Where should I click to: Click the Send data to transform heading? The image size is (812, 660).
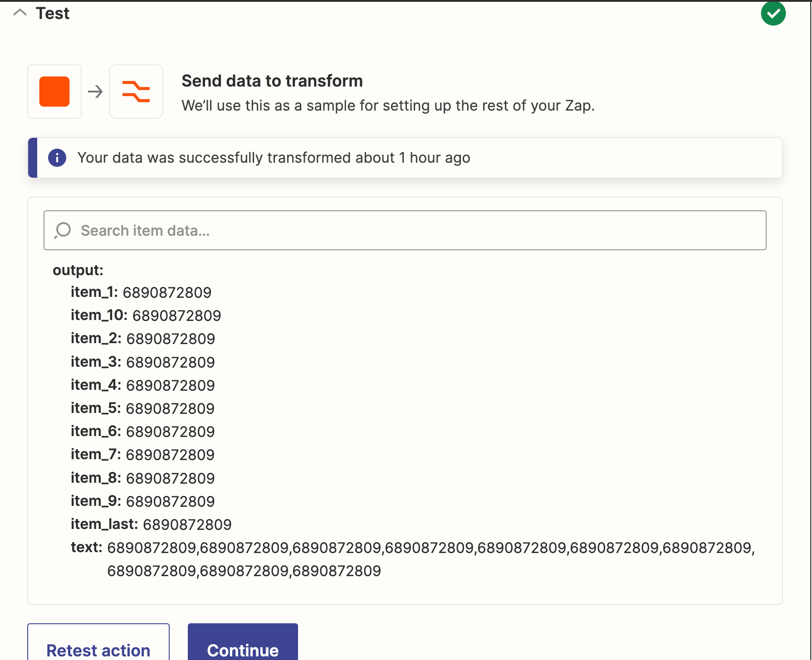coord(272,81)
